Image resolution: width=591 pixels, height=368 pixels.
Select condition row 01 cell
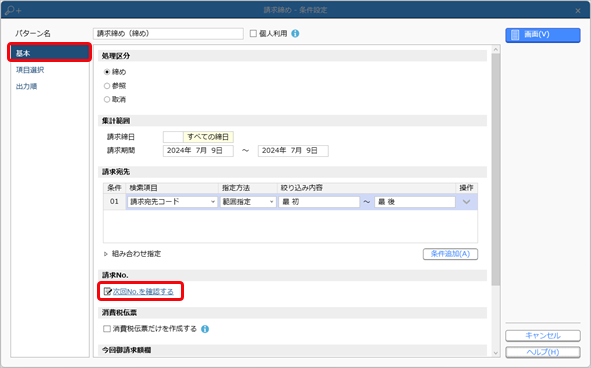click(x=114, y=202)
